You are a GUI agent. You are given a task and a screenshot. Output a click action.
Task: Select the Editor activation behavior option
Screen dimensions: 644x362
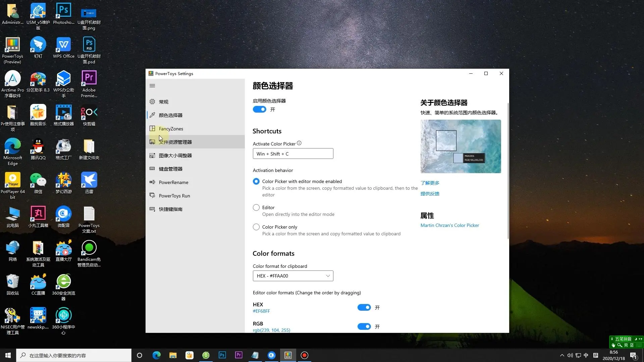256,207
